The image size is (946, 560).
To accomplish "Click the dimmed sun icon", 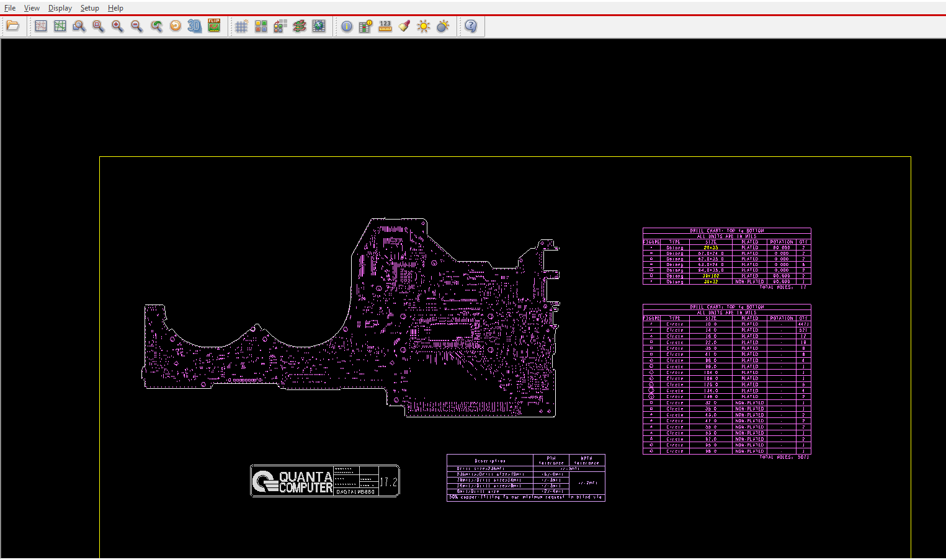I will (x=443, y=26).
